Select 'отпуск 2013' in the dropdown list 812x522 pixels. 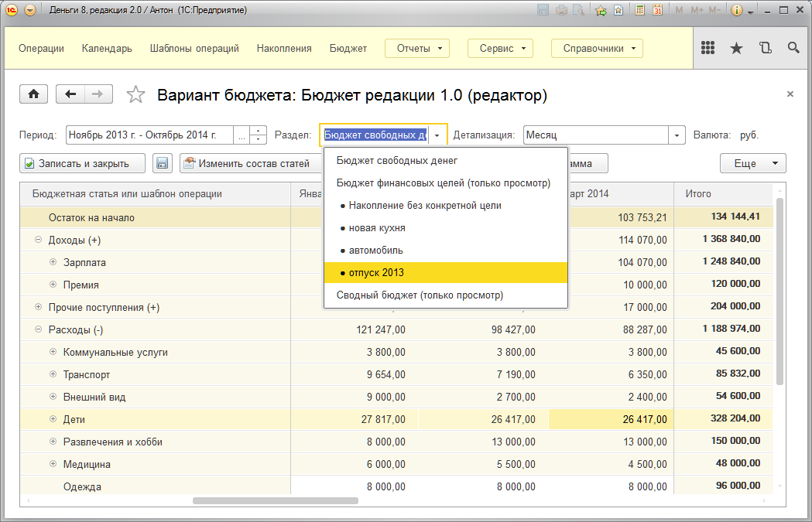click(376, 273)
